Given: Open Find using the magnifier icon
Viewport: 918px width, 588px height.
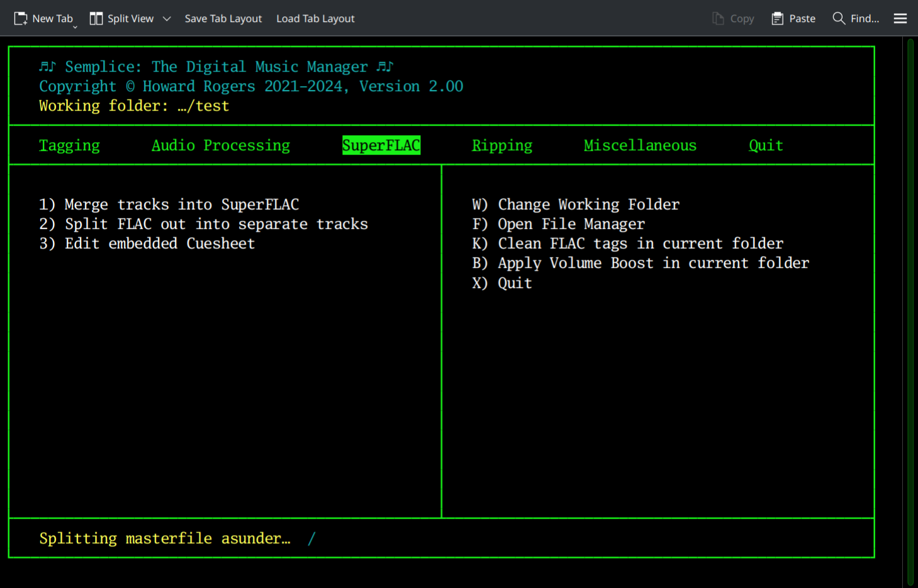Looking at the screenshot, I should click(839, 18).
